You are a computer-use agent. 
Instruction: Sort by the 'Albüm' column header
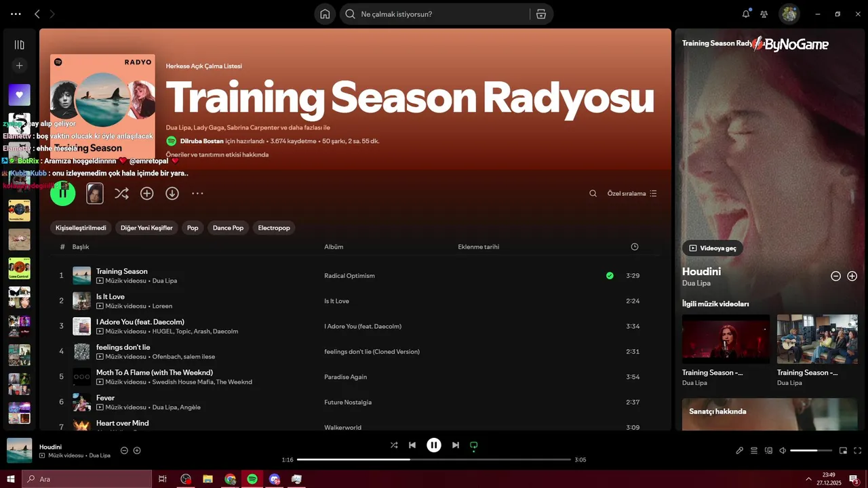click(x=334, y=247)
